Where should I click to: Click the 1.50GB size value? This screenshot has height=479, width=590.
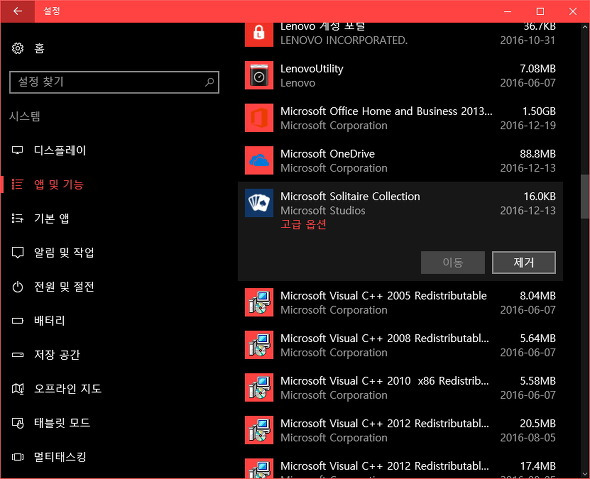pyautogui.click(x=539, y=111)
